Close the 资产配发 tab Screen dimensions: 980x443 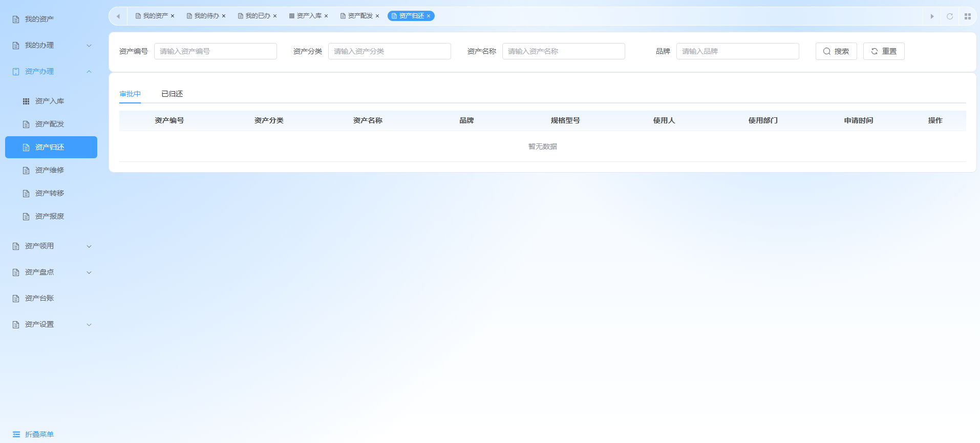pos(377,16)
